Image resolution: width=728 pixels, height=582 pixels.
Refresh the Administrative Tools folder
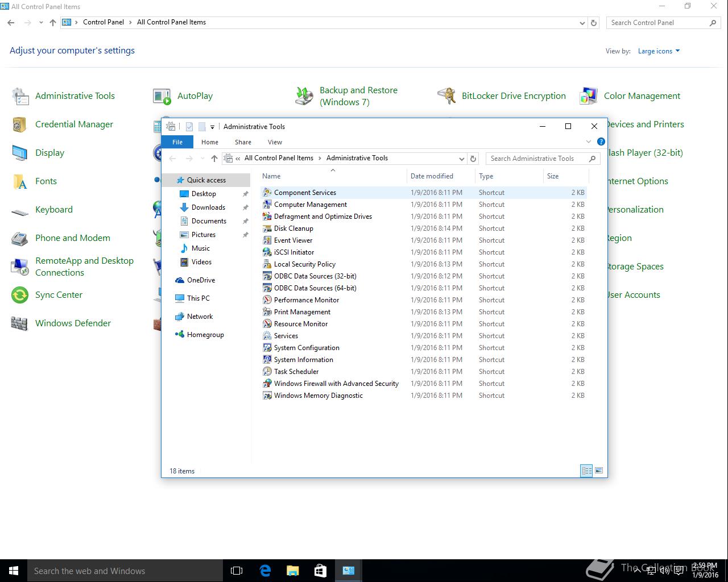(x=473, y=159)
